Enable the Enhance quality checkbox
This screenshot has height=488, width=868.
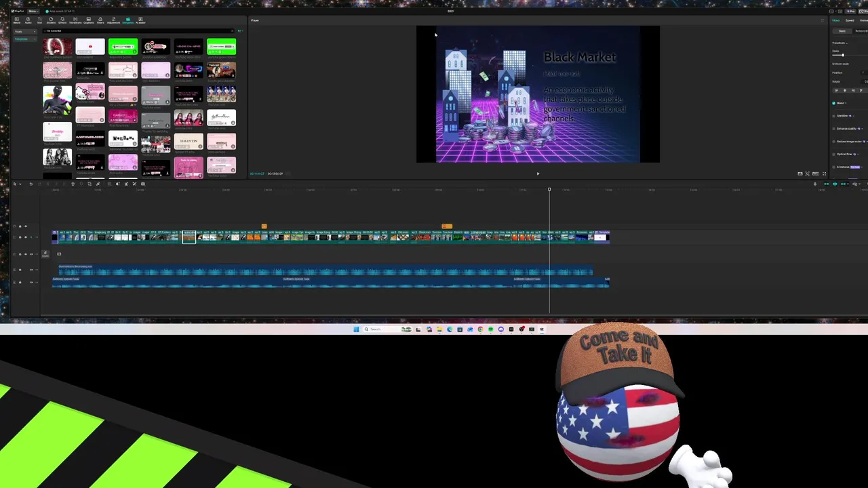[833, 129]
